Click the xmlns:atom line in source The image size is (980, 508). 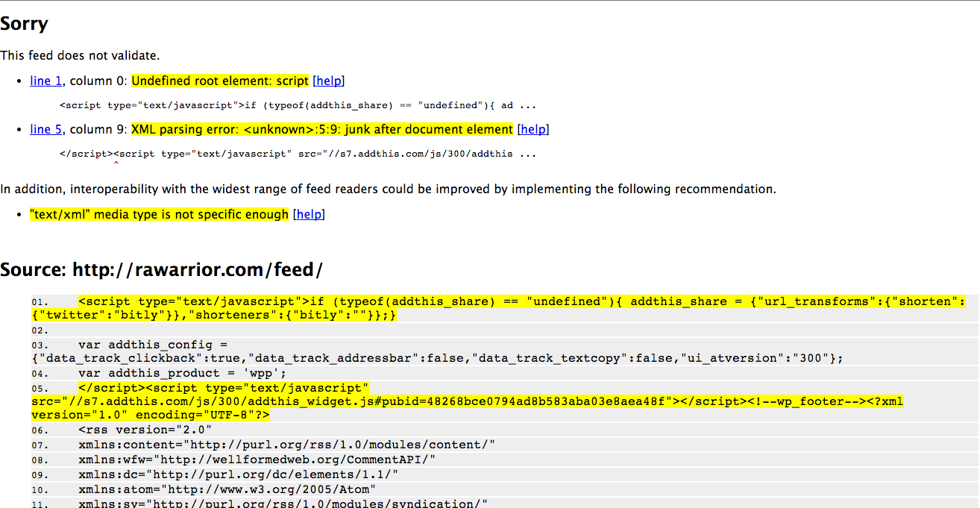(227, 489)
